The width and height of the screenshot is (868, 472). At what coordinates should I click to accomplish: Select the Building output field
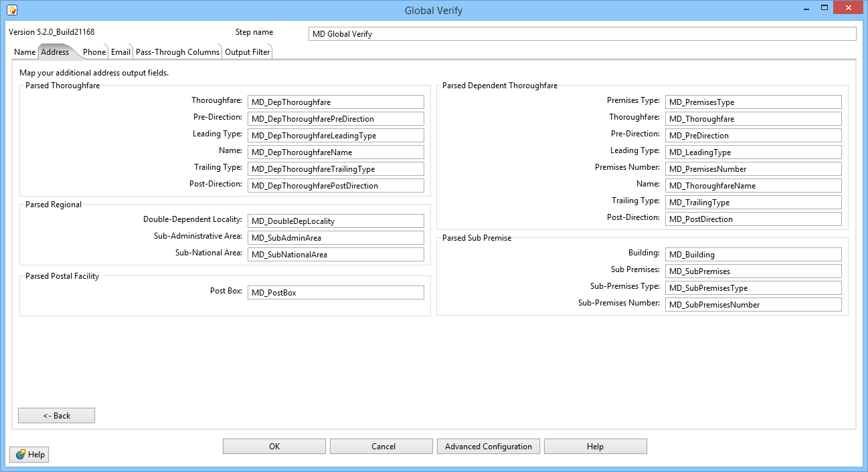tap(753, 255)
